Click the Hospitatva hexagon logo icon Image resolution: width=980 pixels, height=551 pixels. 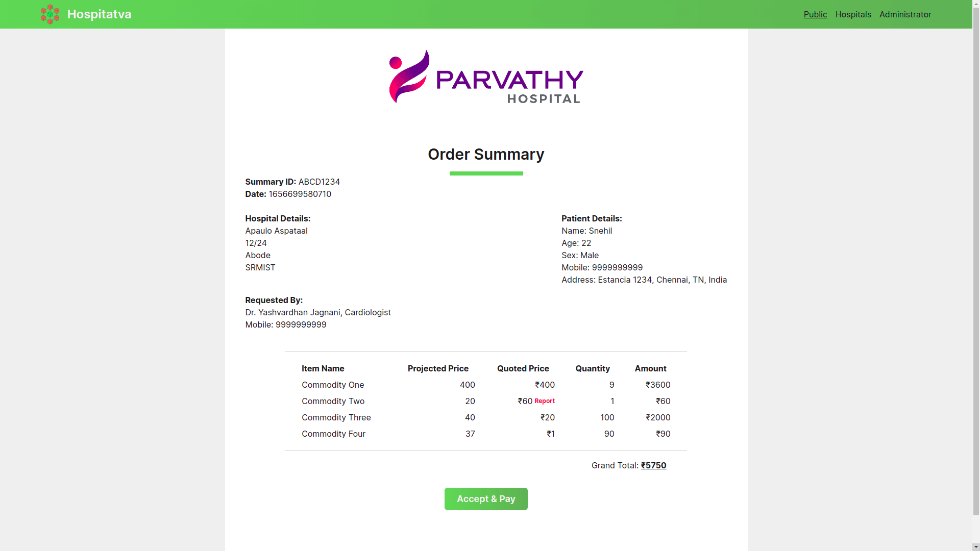click(x=50, y=14)
